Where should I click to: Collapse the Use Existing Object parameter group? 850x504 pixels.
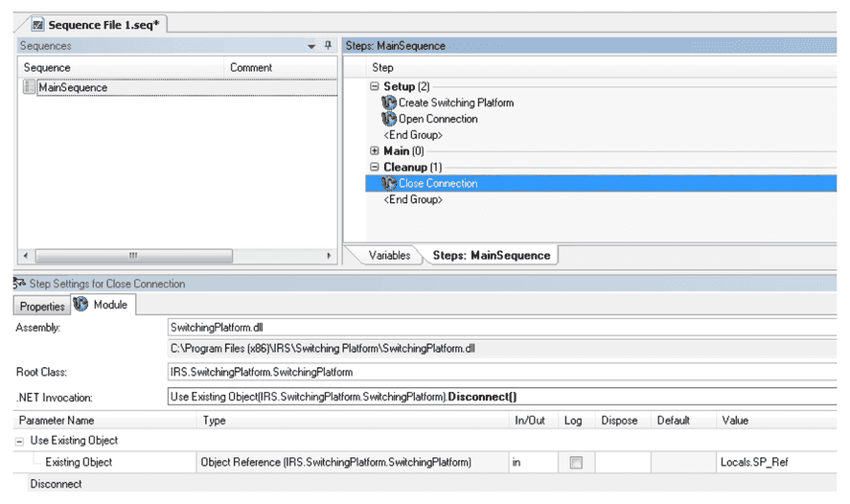19,441
